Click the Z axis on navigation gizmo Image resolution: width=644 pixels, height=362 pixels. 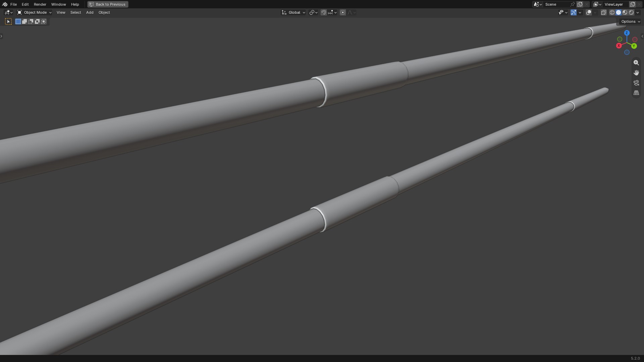tap(627, 33)
